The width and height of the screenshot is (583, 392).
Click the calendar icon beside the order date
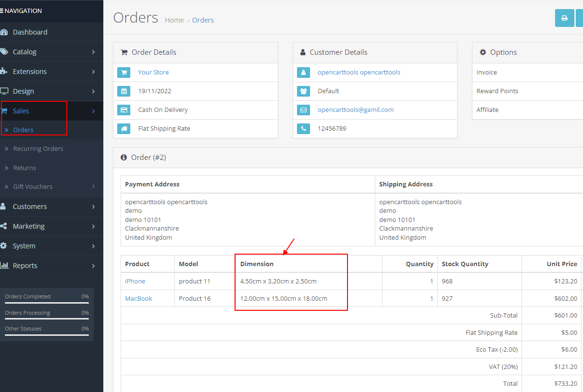[x=124, y=91]
